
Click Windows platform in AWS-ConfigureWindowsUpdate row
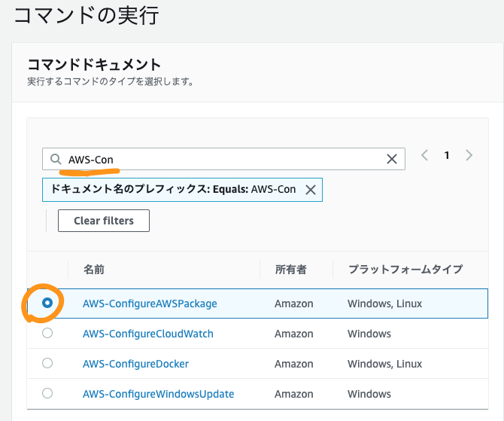coord(369,394)
